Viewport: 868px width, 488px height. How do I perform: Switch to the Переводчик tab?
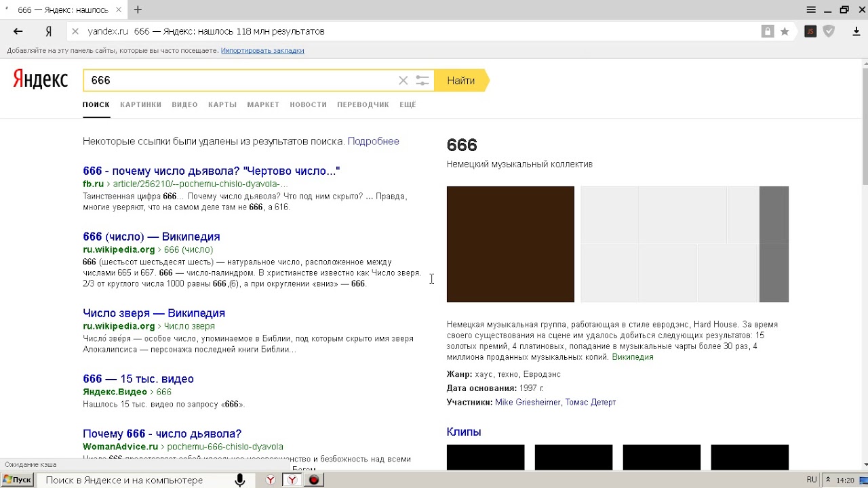[363, 104]
